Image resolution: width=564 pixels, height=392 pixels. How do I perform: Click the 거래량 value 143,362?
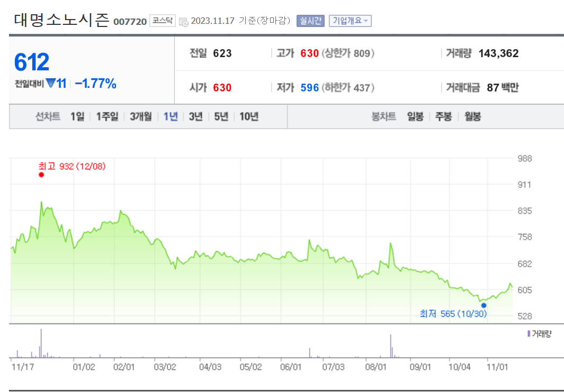498,53
